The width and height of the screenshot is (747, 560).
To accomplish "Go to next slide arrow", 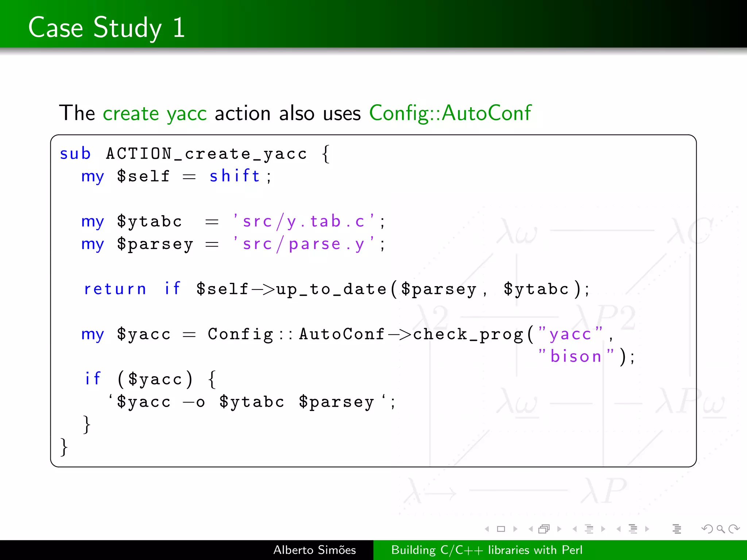I will click(x=515, y=529).
